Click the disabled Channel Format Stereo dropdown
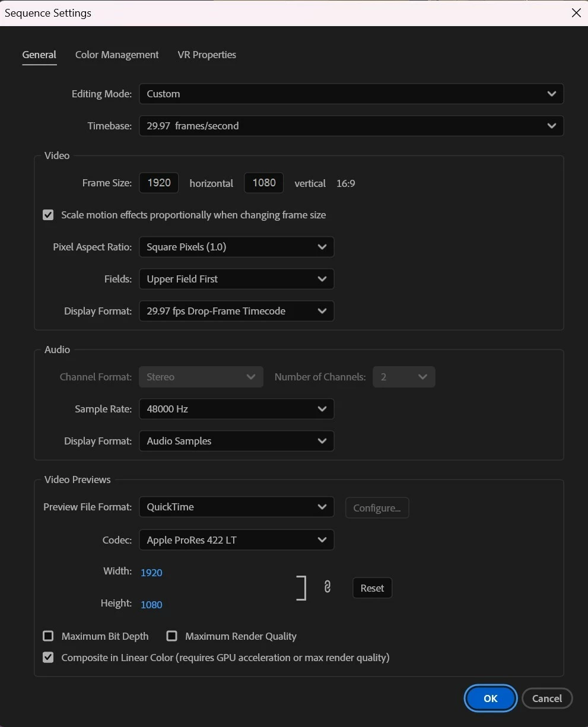The image size is (588, 727). click(201, 377)
